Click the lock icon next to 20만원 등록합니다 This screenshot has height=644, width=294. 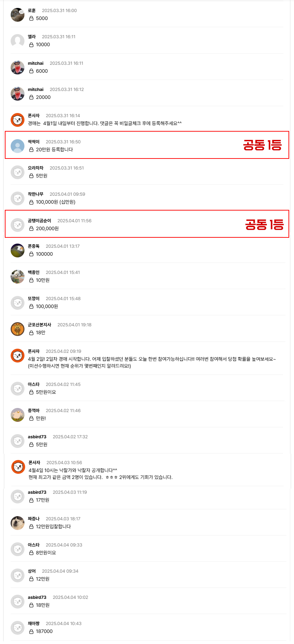coord(31,150)
